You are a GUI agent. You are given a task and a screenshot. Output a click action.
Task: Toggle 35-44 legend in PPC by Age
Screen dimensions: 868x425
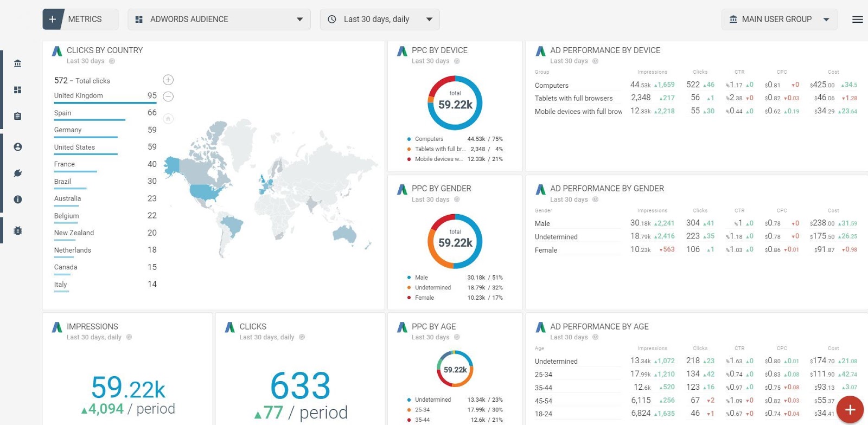coord(455,420)
